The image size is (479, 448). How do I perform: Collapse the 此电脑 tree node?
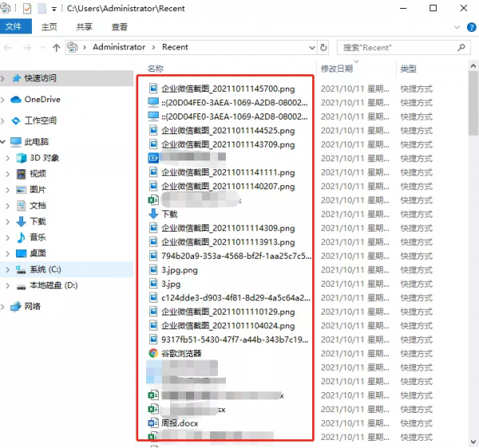pyautogui.click(x=2, y=142)
